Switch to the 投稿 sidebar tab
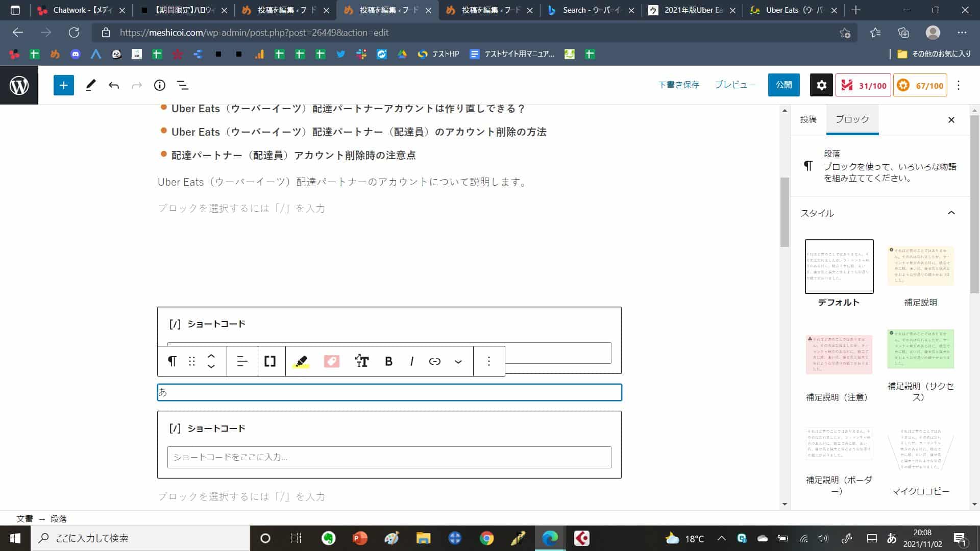The height and width of the screenshot is (551, 980). coord(808,119)
